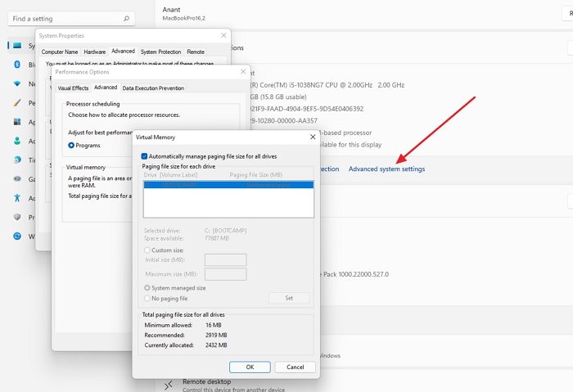Click the Minimum allowed value 16 MB
Viewport: 573px width, 392px height.
click(214, 325)
